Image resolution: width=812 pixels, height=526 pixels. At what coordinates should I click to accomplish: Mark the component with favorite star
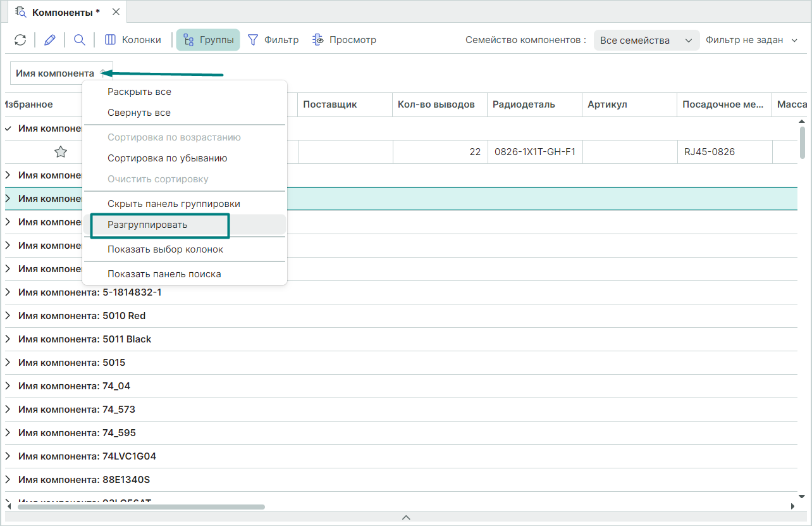61,152
